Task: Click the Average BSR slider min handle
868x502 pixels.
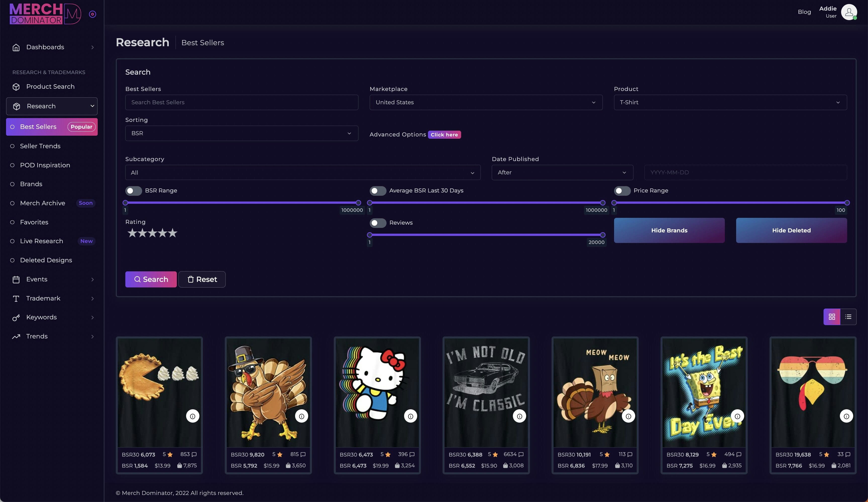Action: [x=370, y=203]
